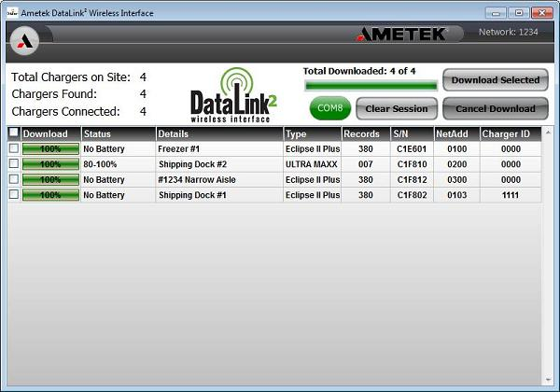Image resolution: width=560 pixels, height=392 pixels.
Task: Sort table by Details column header
Action: 217,134
